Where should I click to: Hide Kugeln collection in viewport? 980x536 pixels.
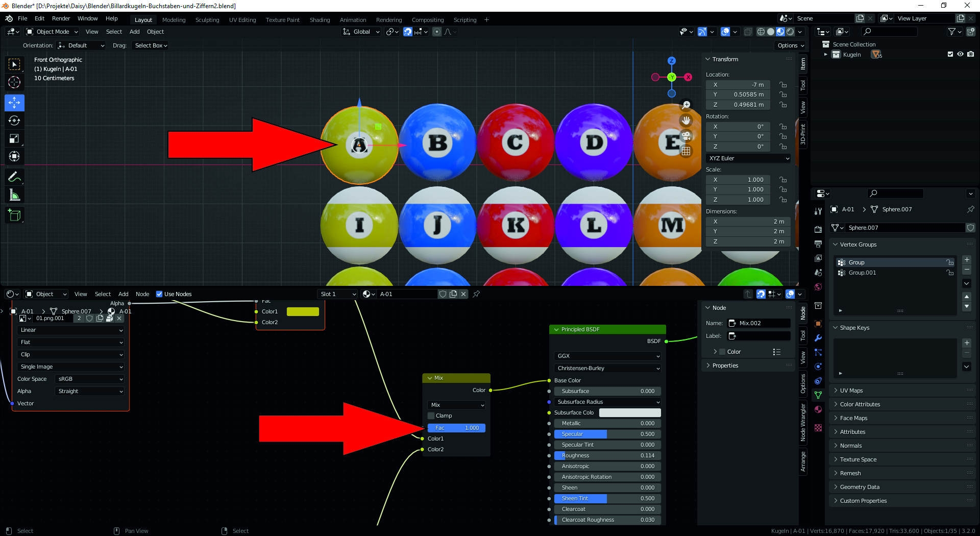pyautogui.click(x=960, y=54)
